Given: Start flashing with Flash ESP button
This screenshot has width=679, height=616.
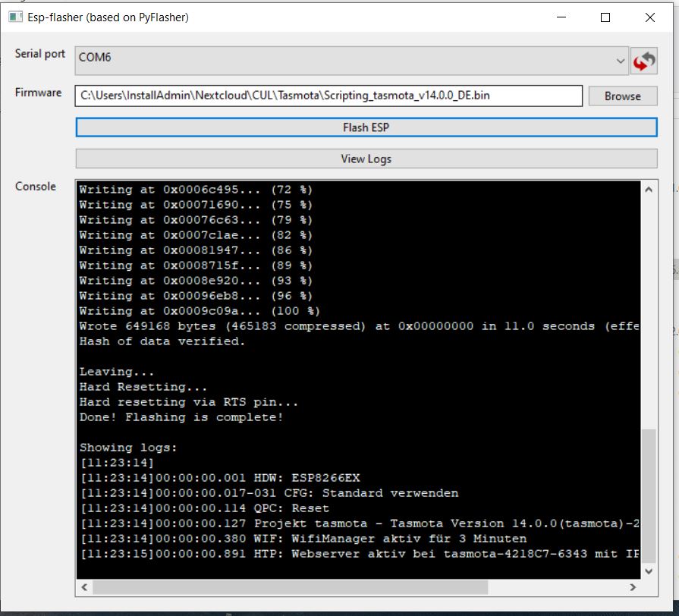Looking at the screenshot, I should [366, 127].
